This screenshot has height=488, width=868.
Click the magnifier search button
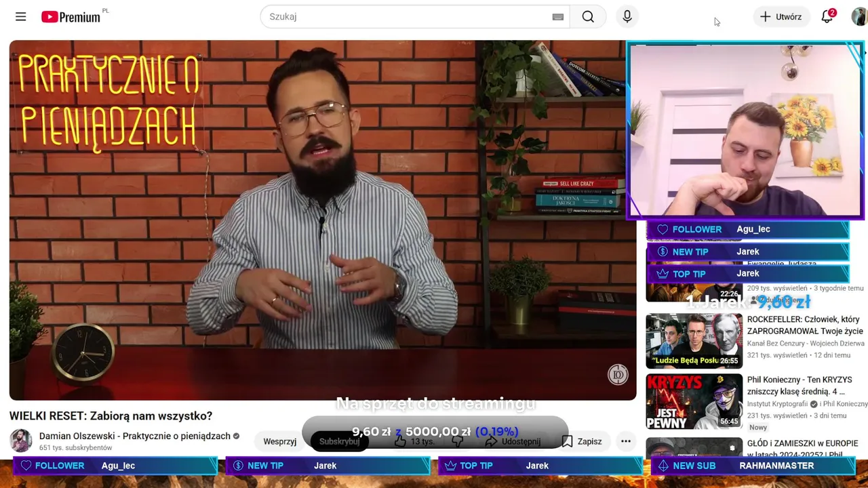coord(588,17)
